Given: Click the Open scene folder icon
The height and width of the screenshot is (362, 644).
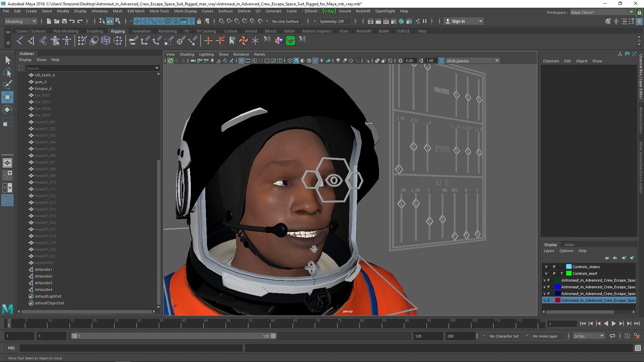Looking at the screenshot, I should point(57,21).
